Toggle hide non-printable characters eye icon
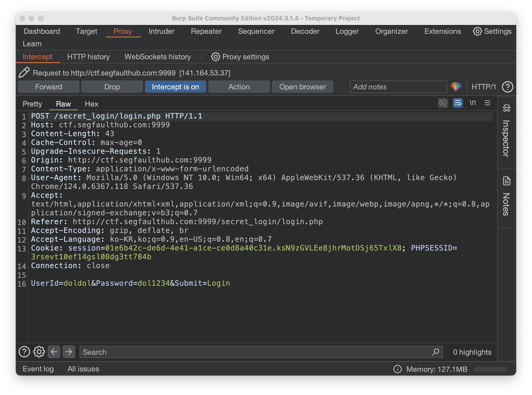532x395 pixels. click(443, 103)
